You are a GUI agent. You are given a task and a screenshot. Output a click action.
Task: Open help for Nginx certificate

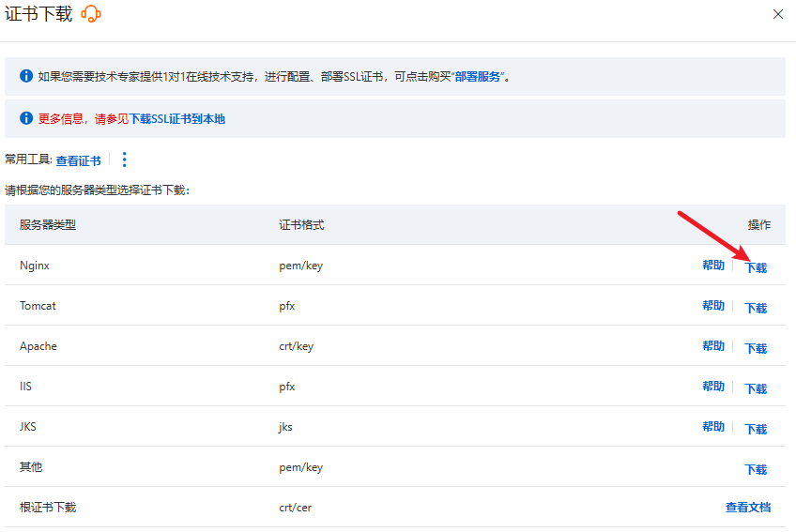pos(713,266)
